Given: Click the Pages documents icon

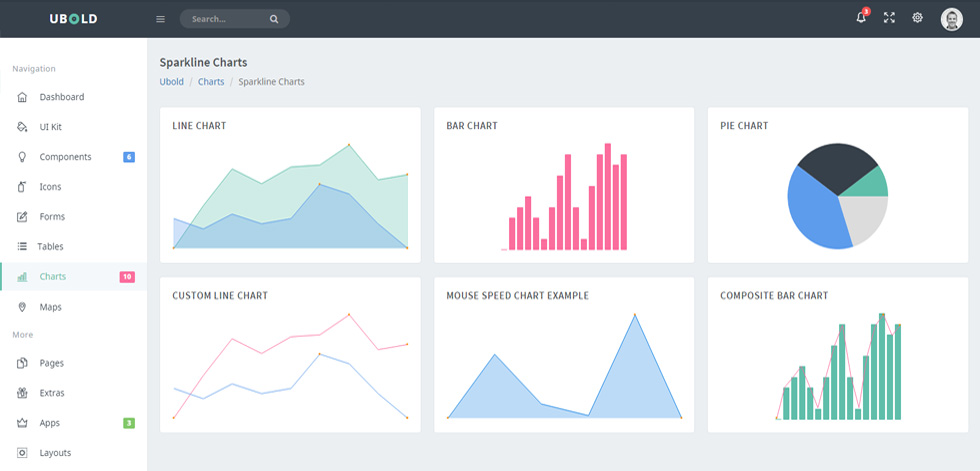Looking at the screenshot, I should click(22, 363).
